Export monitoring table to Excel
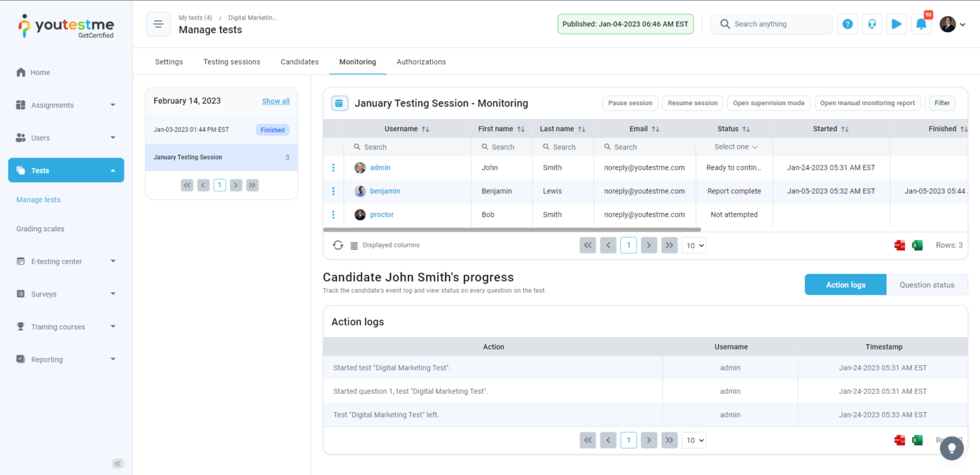 point(917,245)
